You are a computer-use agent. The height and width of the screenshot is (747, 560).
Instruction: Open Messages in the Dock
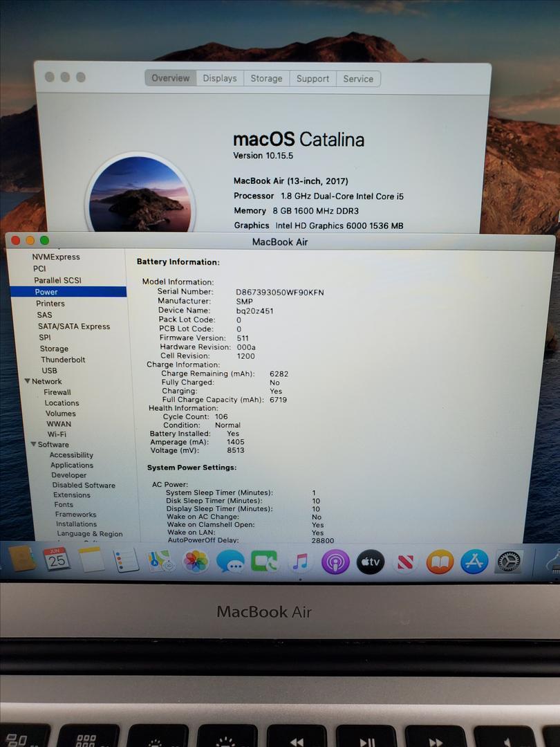(230, 562)
